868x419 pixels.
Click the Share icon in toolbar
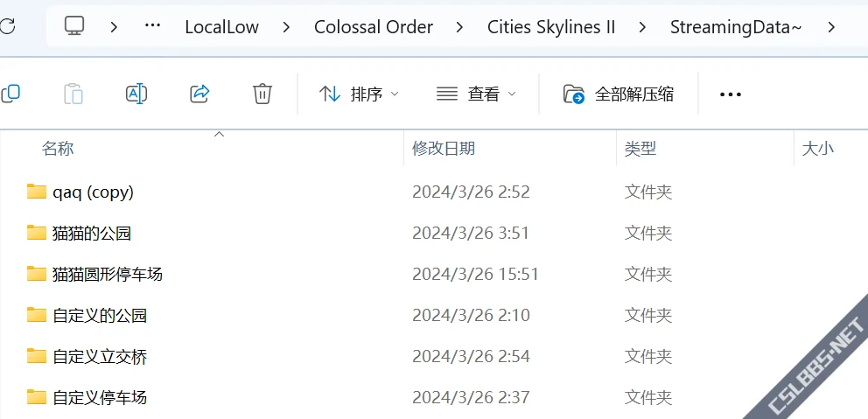(199, 94)
